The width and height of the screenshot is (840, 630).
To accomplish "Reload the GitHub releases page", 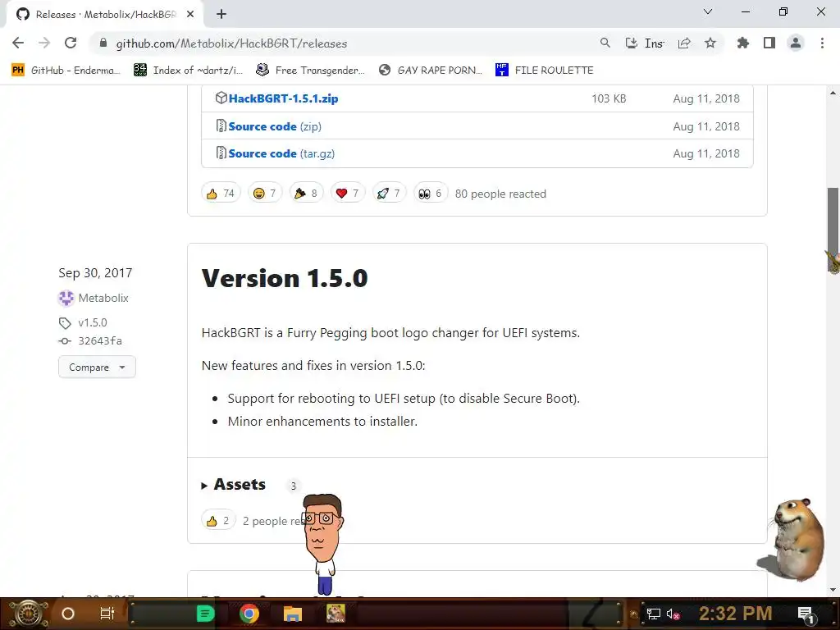I will pos(71,43).
